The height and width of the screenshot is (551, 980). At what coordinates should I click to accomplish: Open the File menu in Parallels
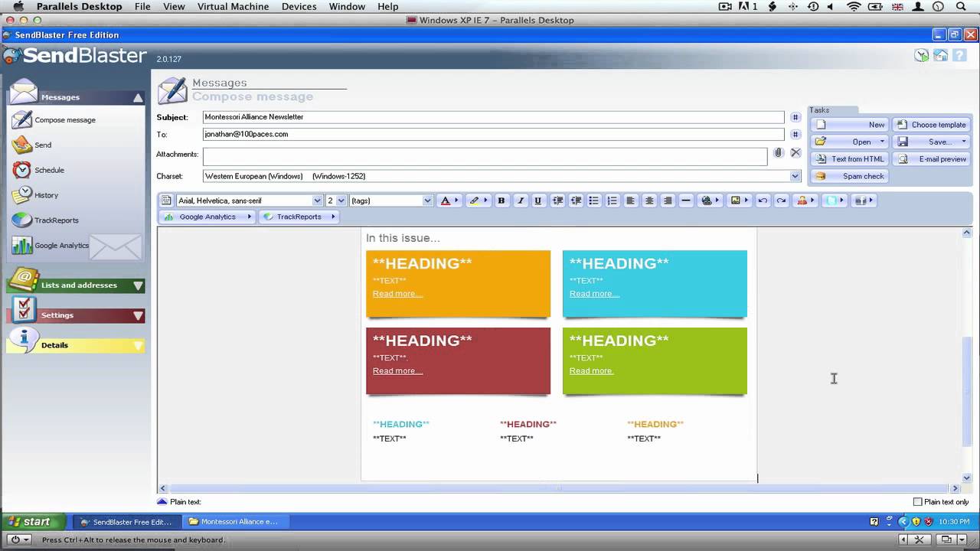coord(142,6)
